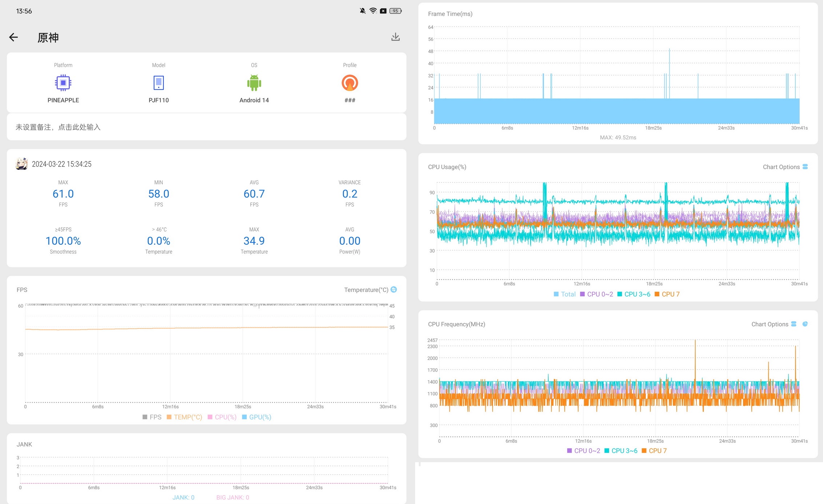Click the MAX: 49.52ms label

click(618, 137)
